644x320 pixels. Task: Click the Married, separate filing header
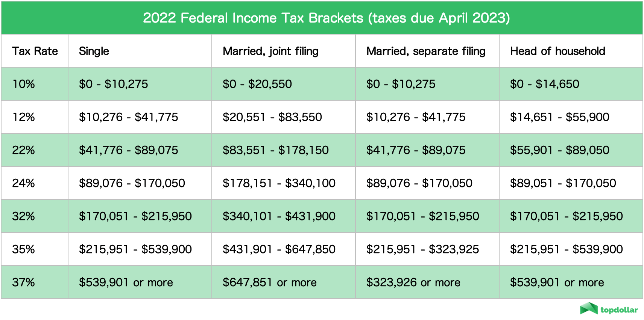pyautogui.click(x=426, y=51)
